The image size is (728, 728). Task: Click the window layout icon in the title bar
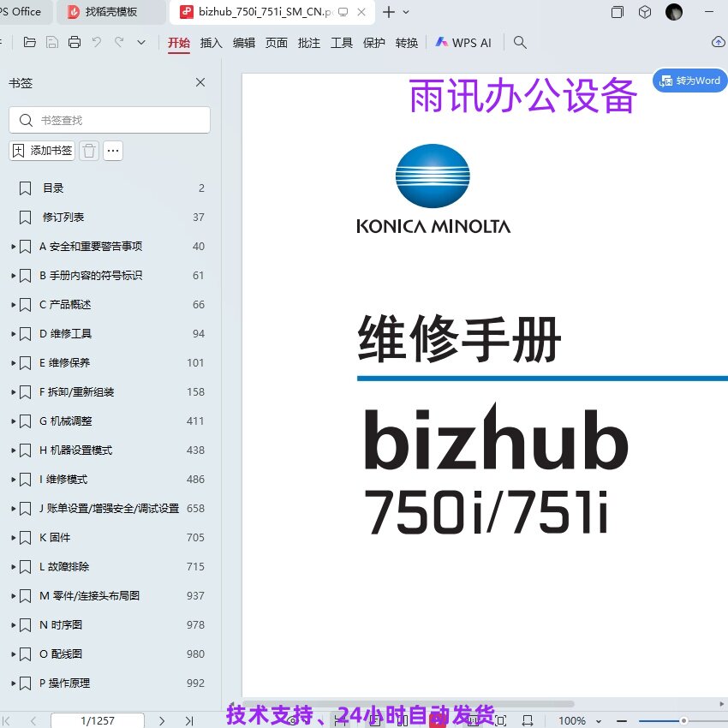[x=617, y=12]
